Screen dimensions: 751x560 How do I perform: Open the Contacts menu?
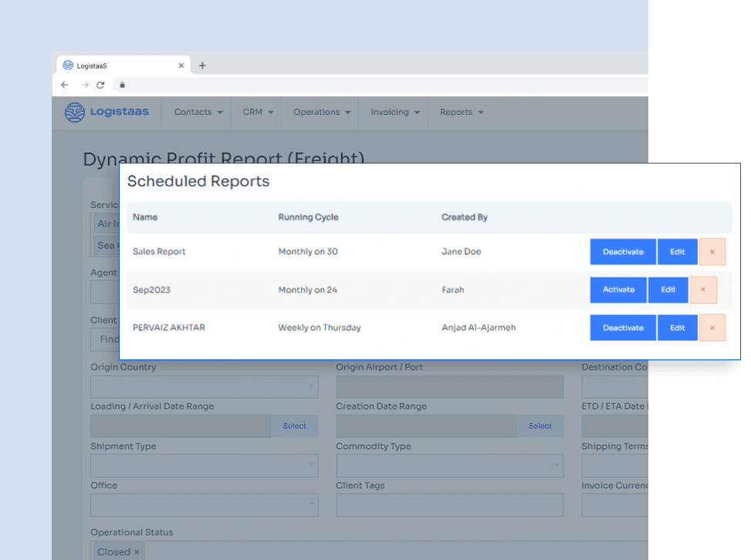[198, 112]
